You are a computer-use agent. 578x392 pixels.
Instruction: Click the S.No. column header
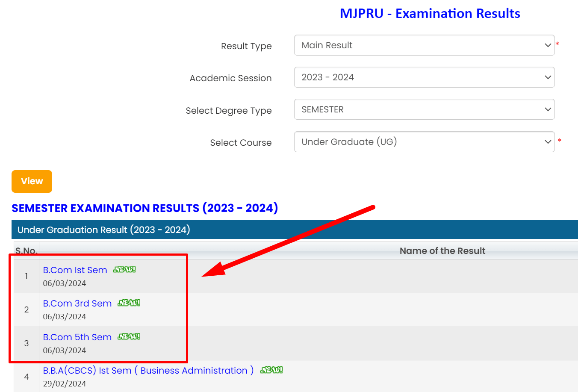coord(27,251)
